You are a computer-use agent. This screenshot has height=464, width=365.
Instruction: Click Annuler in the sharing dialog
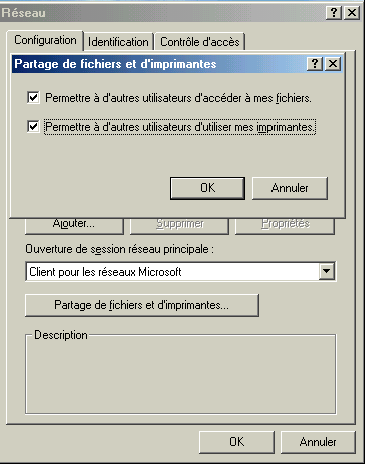pyautogui.click(x=290, y=188)
